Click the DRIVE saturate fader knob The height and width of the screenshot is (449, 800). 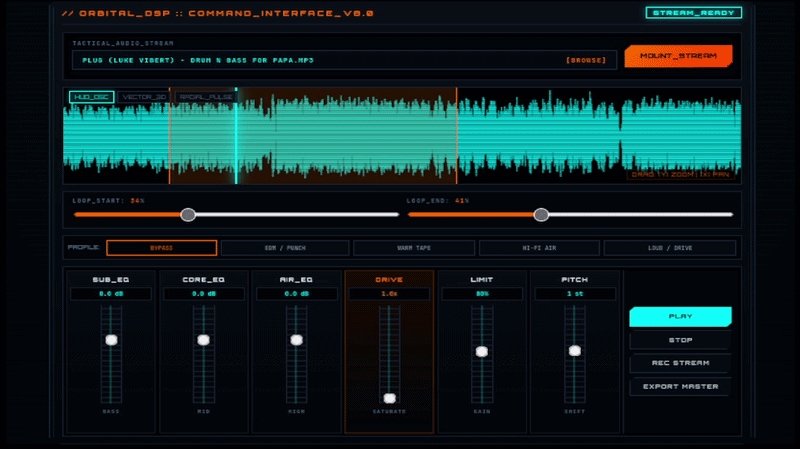(389, 398)
